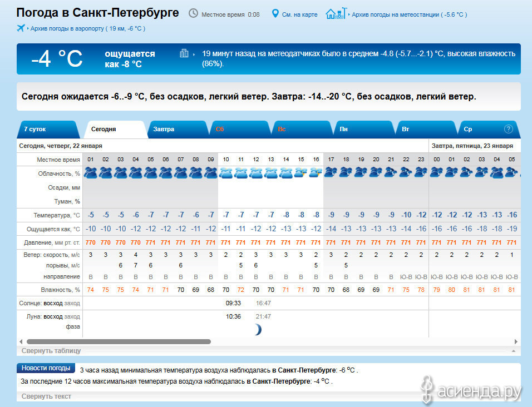The image size is (532, 407).
Task: Open the Сб (Saturday) tab
Action: pos(220,129)
